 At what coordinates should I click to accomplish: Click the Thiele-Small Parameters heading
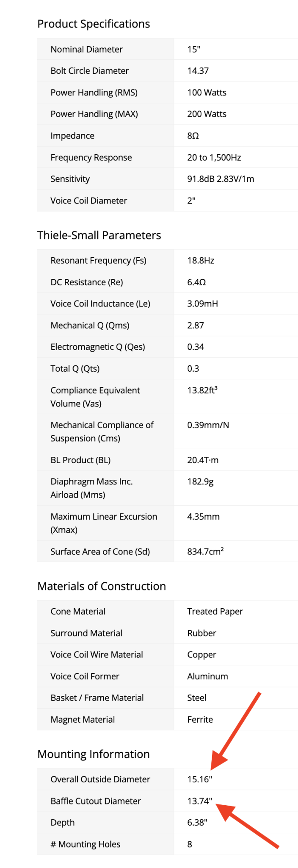click(x=99, y=235)
